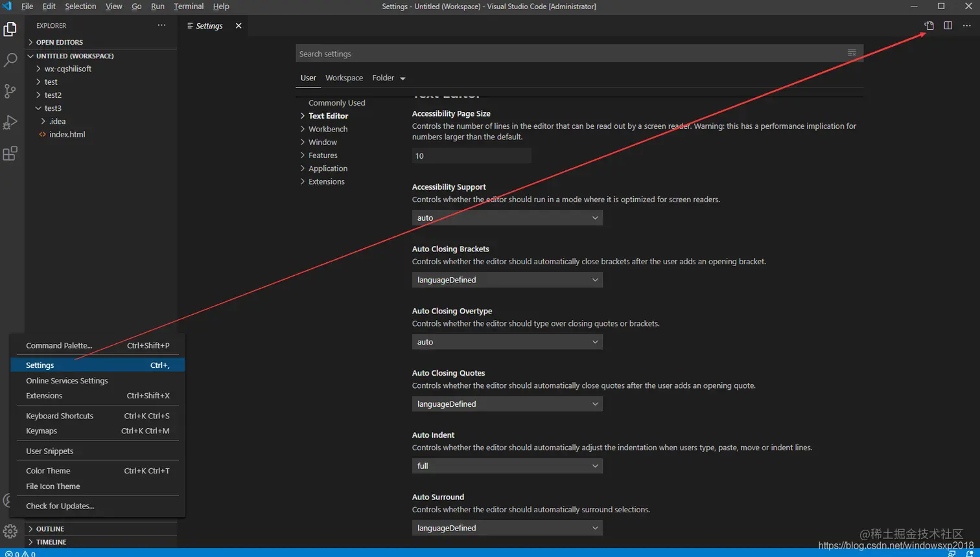Open the Selection menu

pos(80,6)
